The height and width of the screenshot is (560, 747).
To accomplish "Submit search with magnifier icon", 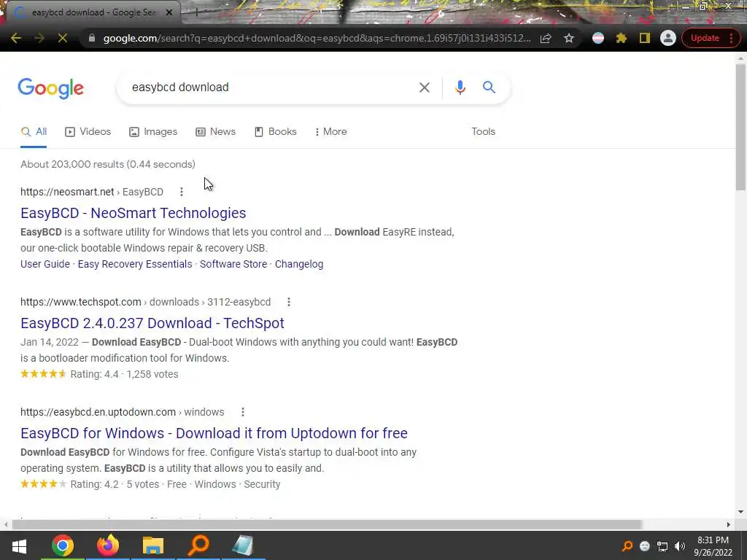I will pos(489,87).
